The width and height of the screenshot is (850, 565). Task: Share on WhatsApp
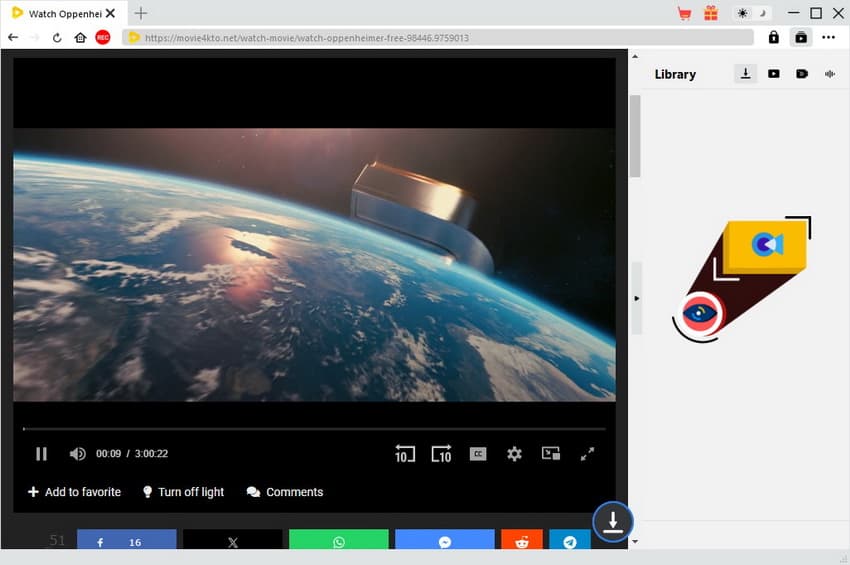[x=339, y=540]
